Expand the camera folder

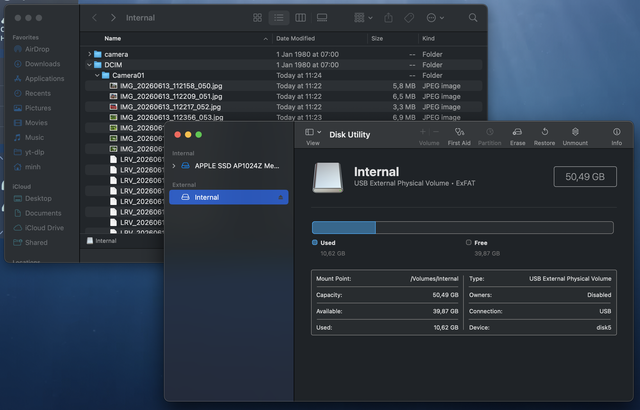click(x=89, y=54)
